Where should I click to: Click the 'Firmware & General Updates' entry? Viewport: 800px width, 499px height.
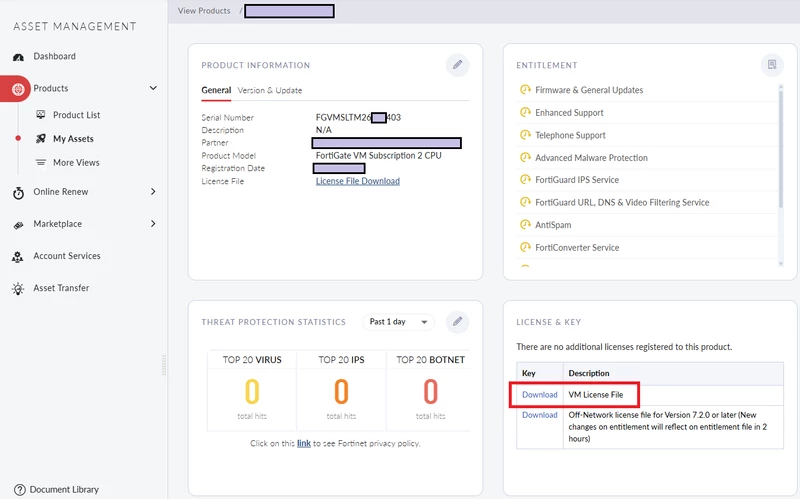click(589, 90)
